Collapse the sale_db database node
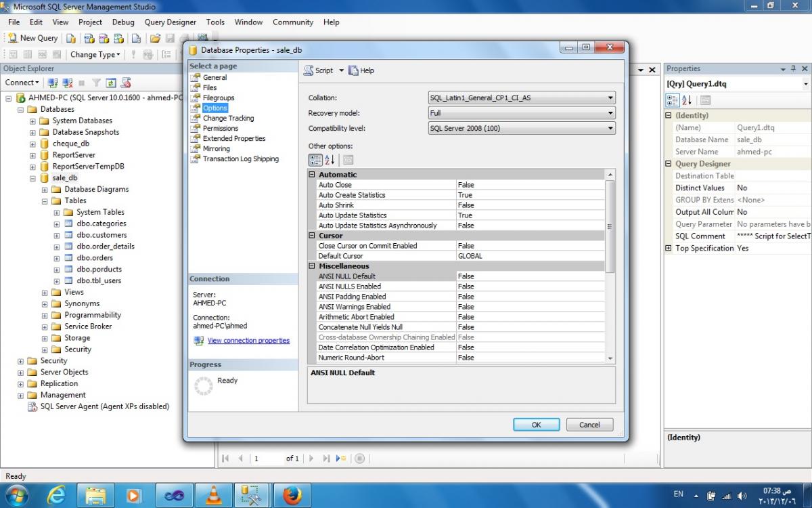 (32, 178)
